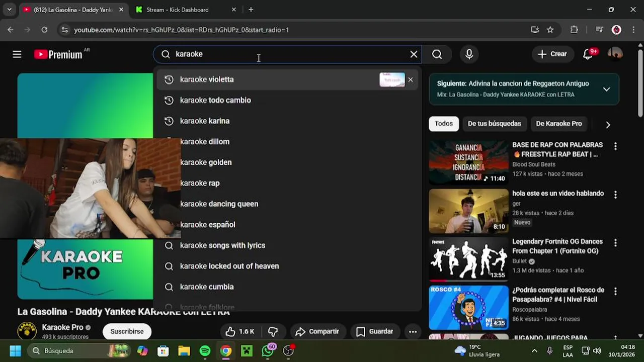Start voice search with the microphone
Screen dimensions: 644x362
tap(469, 54)
